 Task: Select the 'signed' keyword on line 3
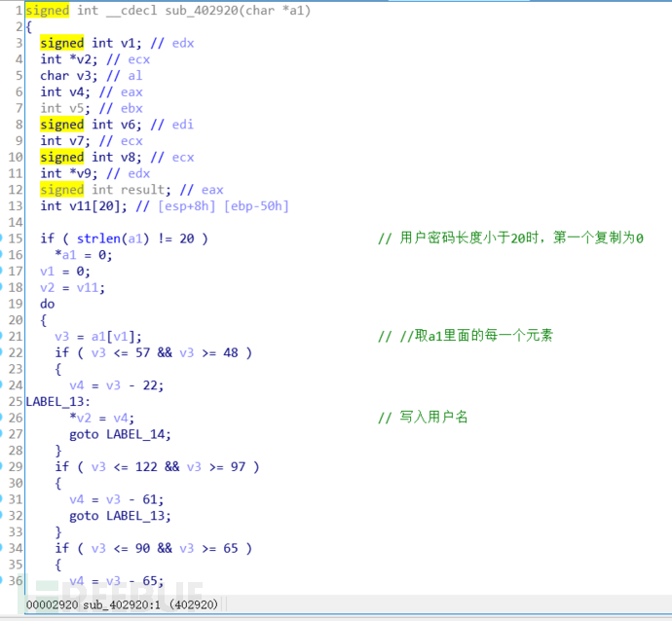click(62, 43)
